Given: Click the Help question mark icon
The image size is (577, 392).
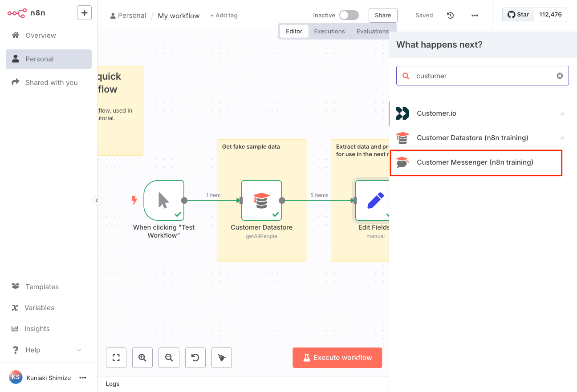Looking at the screenshot, I should tap(16, 350).
